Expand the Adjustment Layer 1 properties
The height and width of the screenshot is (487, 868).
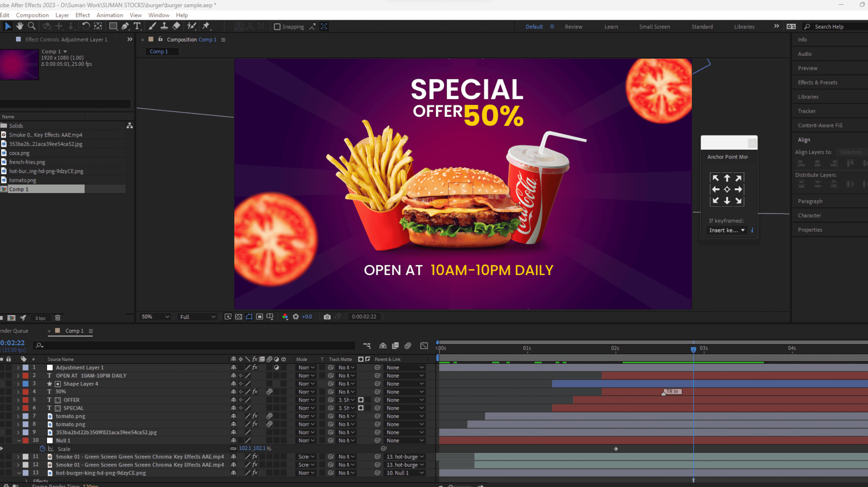(x=18, y=368)
